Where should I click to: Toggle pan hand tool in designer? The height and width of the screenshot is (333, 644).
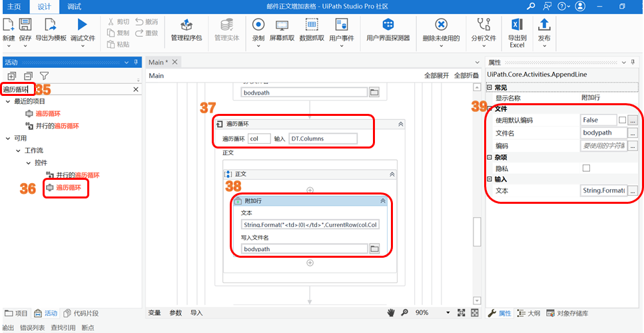[x=391, y=313]
